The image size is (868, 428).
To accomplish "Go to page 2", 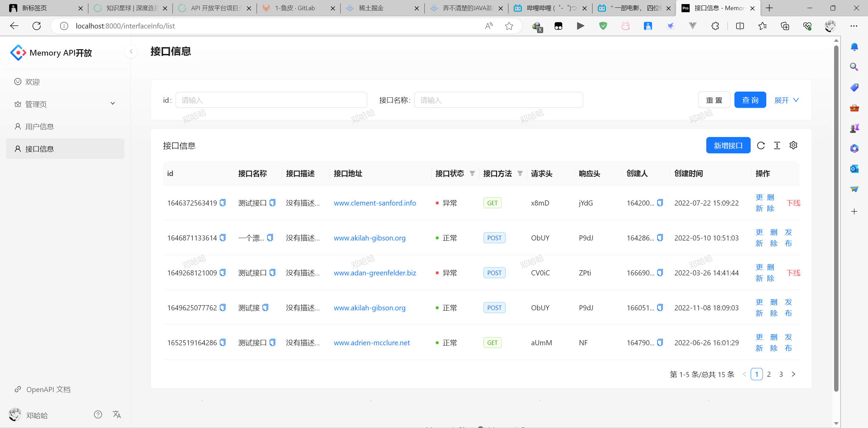I will click(769, 374).
